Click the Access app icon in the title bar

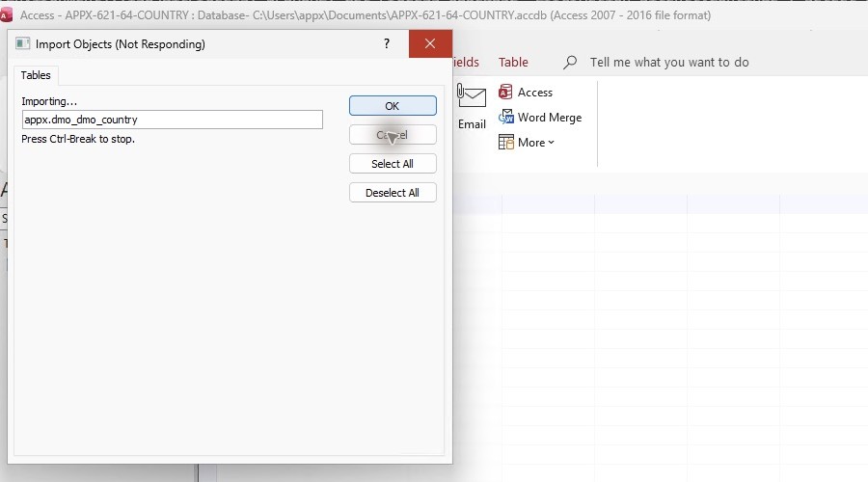click(6, 14)
